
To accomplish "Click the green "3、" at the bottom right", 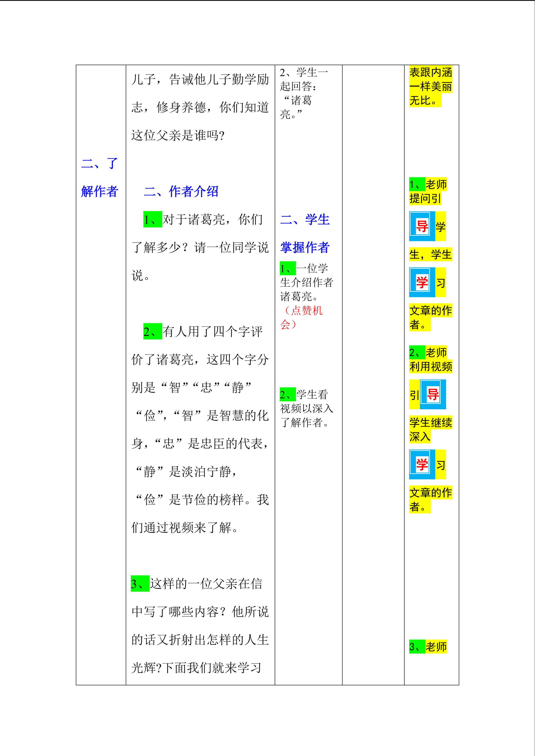I will 417,647.
